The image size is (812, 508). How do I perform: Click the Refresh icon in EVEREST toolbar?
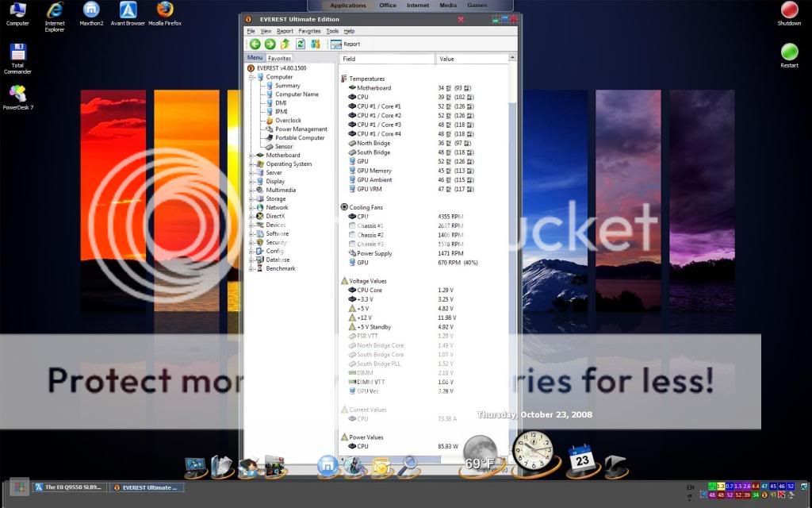point(301,44)
